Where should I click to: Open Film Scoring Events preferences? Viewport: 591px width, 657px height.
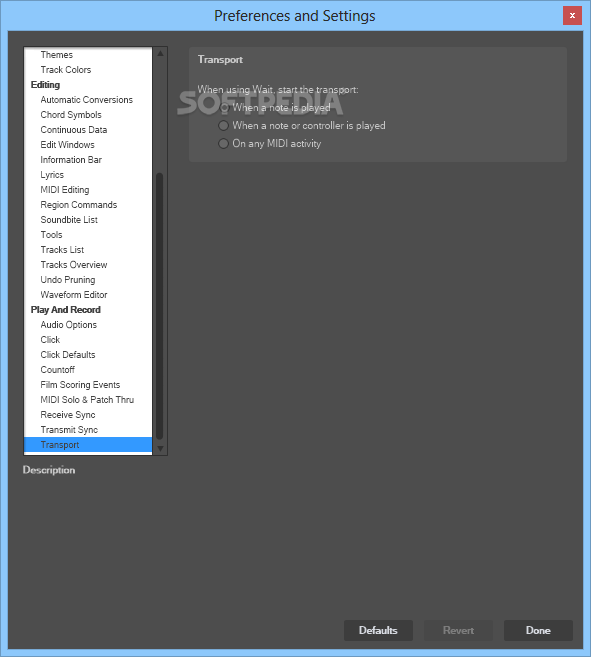(x=88, y=385)
